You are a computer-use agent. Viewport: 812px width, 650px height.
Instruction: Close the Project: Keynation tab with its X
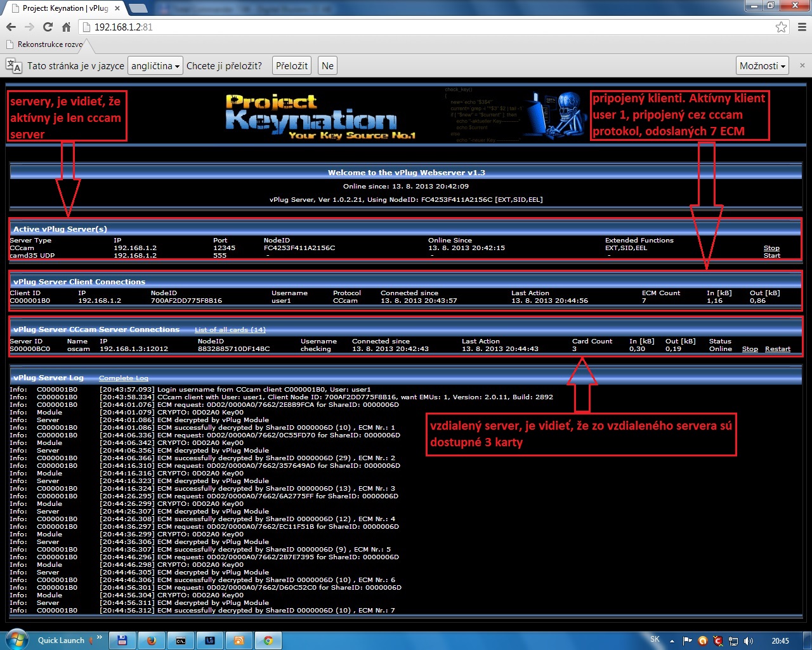118,8
